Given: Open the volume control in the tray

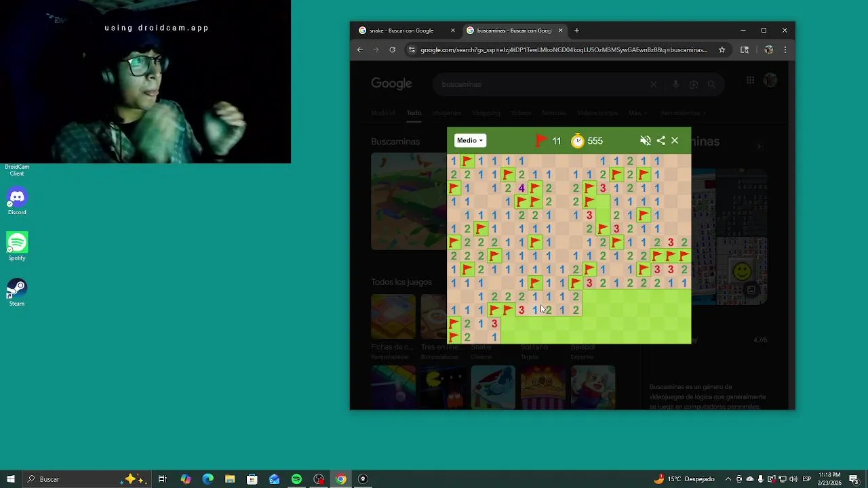Looking at the screenshot, I should [793, 479].
